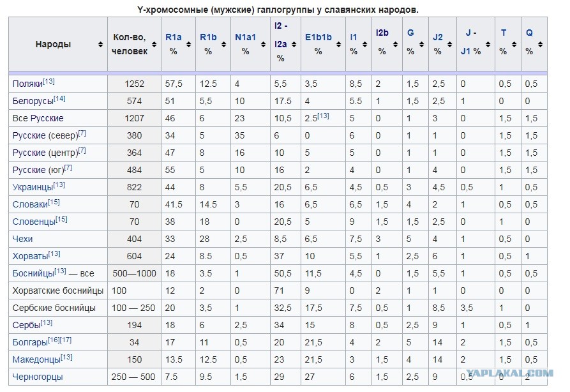The image size is (570, 392).
Task: Click sort arrows beside R1b header
Action: click(223, 44)
